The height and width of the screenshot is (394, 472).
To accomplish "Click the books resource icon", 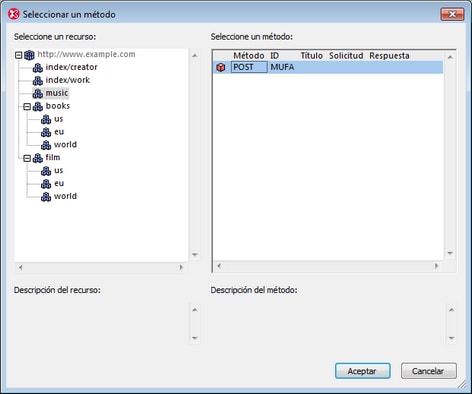I will pyautogui.click(x=38, y=107).
